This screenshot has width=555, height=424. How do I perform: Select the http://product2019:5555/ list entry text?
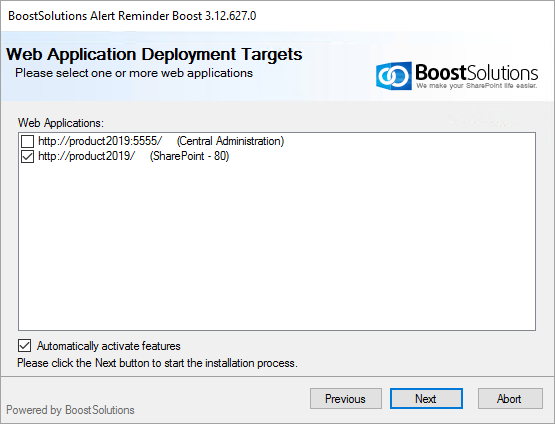click(x=100, y=141)
